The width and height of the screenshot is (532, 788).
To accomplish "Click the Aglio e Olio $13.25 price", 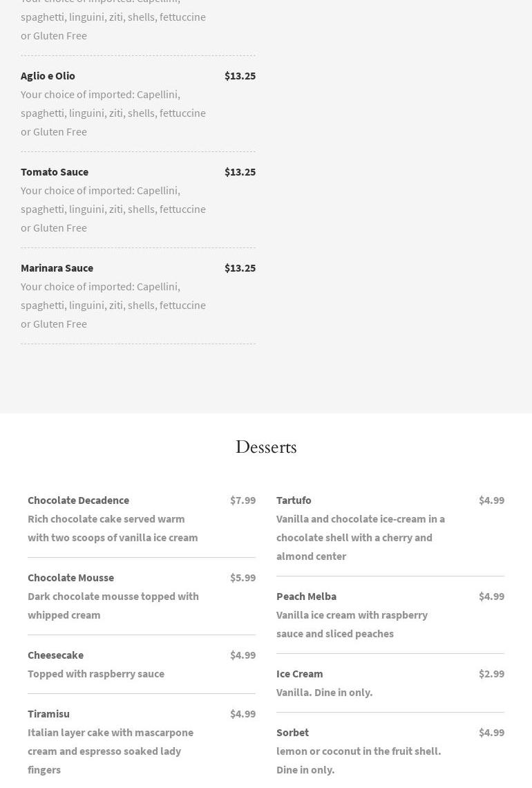I will [240, 75].
